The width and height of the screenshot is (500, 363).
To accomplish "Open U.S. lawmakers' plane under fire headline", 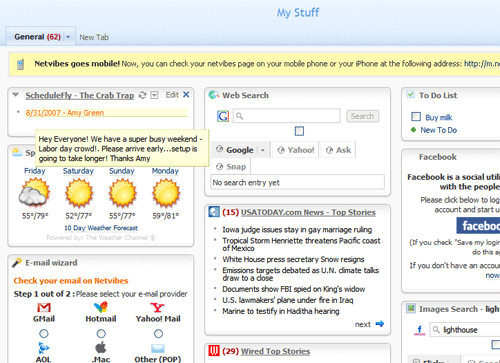I will (x=288, y=300).
